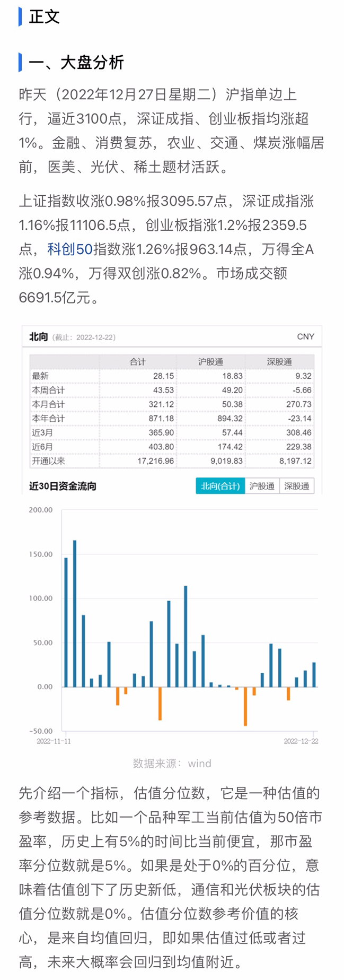Click the CNY currency label
Screen dimensions: 344x980
point(305,337)
